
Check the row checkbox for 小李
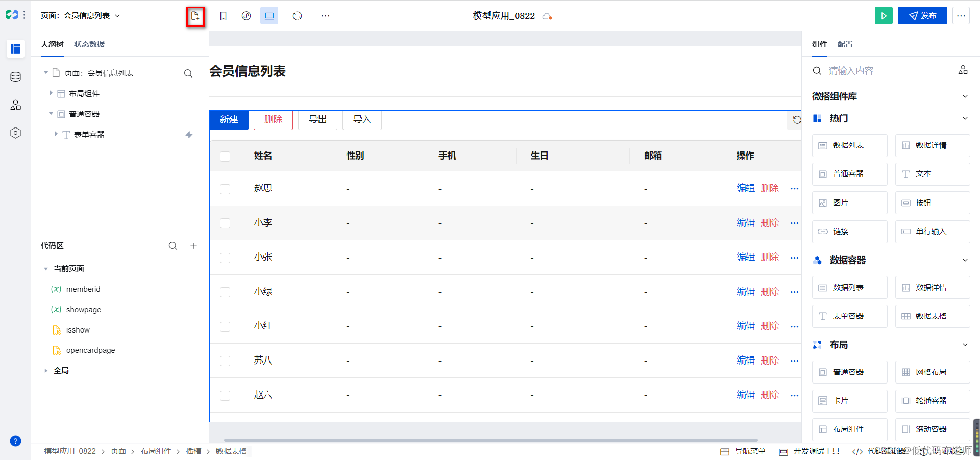[x=225, y=223]
